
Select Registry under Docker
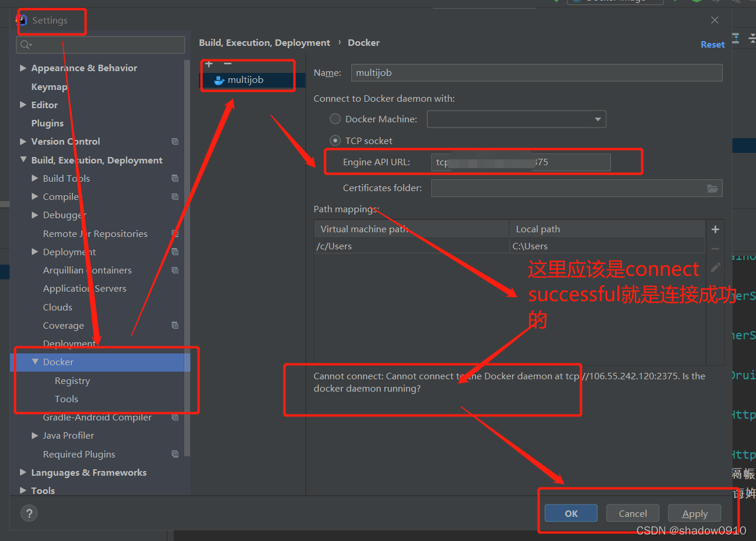tap(72, 381)
